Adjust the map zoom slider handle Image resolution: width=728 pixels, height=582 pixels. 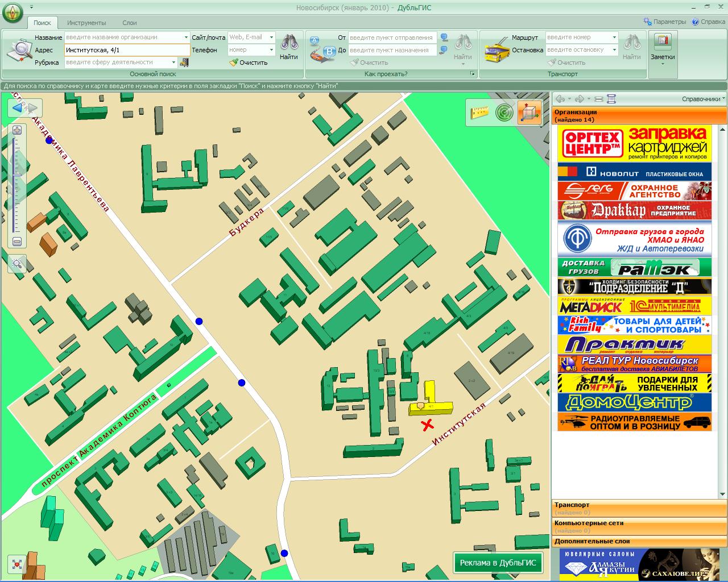17,175
